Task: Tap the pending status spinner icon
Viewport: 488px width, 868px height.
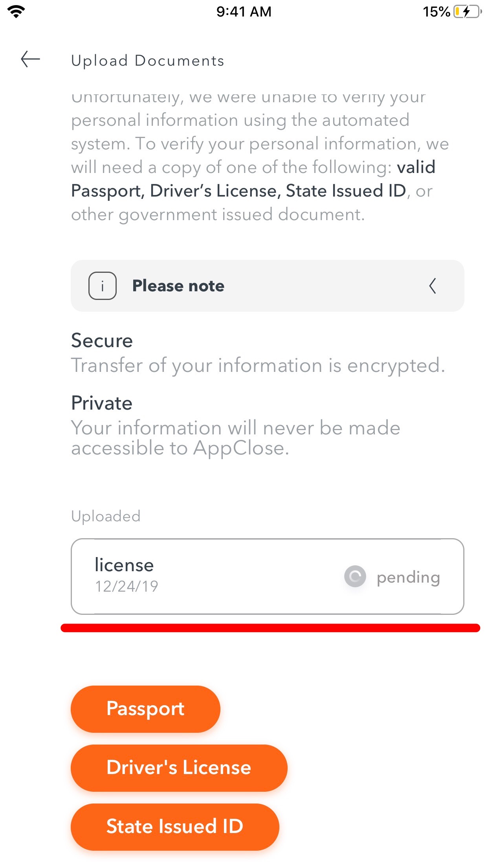Action: click(x=355, y=577)
